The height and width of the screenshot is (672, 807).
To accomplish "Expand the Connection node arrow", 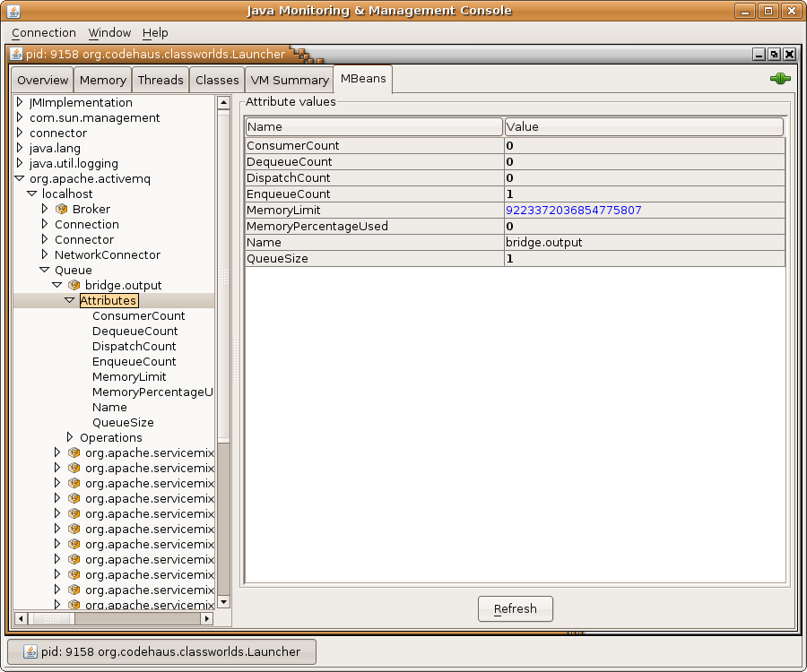I will [45, 224].
